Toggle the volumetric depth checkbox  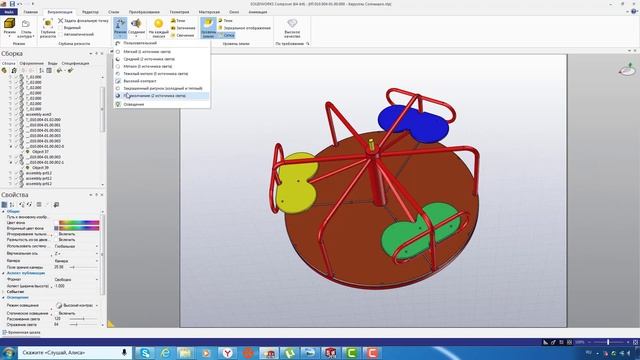(60, 28)
